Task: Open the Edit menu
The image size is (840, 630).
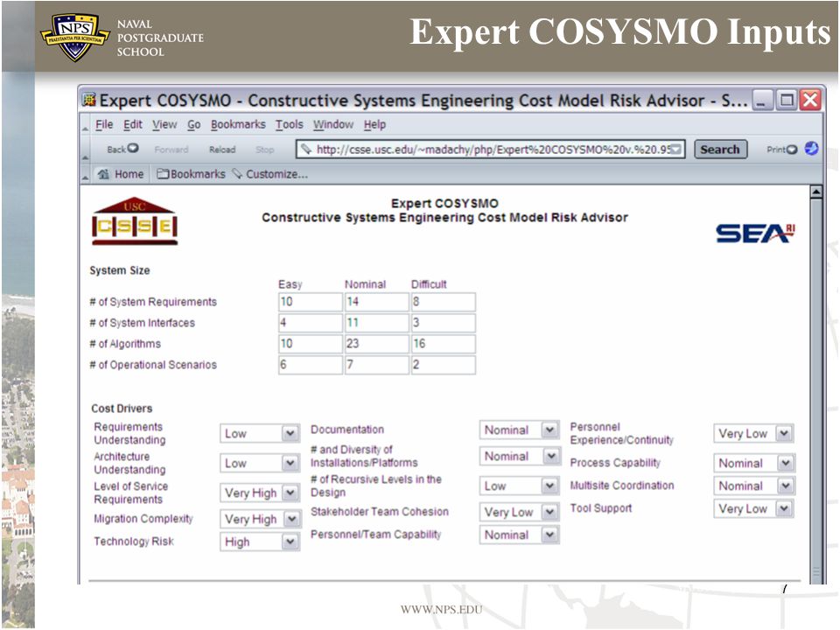Action: coord(132,125)
